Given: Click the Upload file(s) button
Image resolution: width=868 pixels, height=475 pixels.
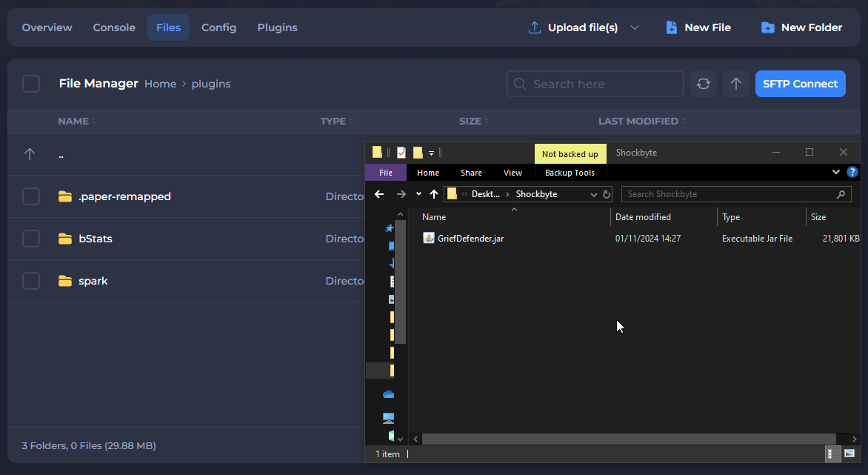Looking at the screenshot, I should 573,27.
